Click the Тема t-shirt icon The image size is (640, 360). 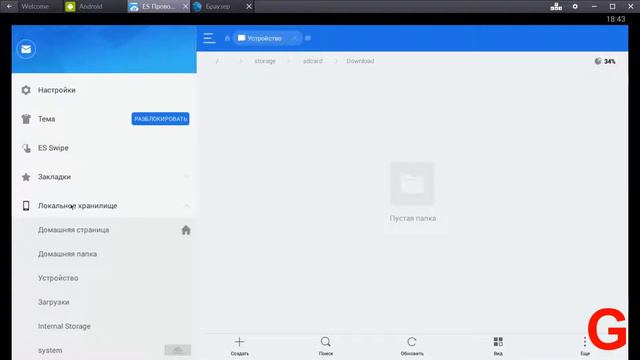(x=26, y=119)
